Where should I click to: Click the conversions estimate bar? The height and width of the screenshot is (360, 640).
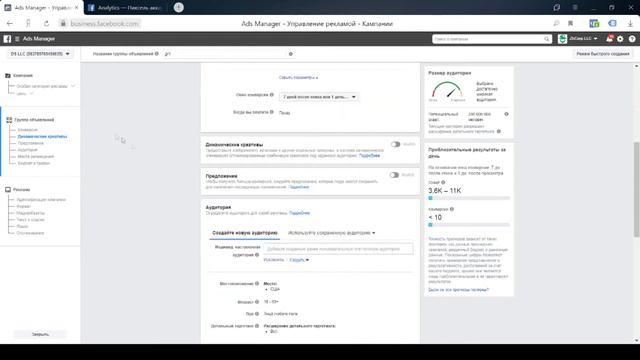tap(469, 224)
